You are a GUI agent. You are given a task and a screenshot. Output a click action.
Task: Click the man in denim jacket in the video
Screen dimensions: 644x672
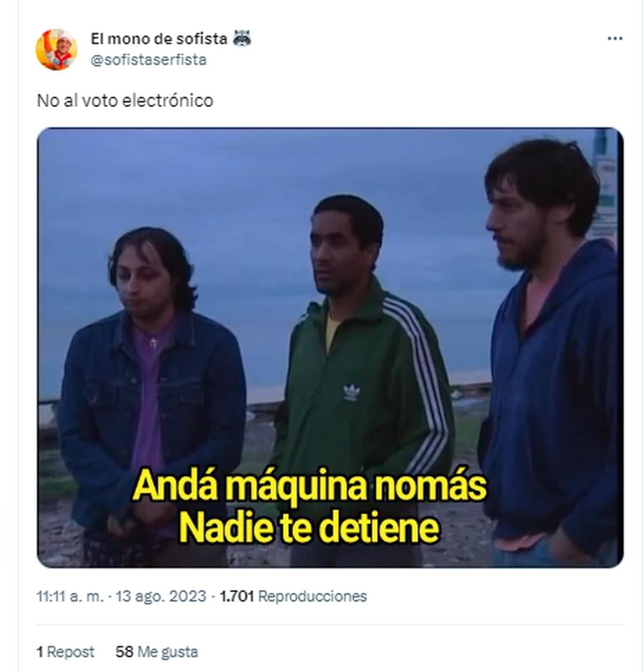pyautogui.click(x=151, y=386)
